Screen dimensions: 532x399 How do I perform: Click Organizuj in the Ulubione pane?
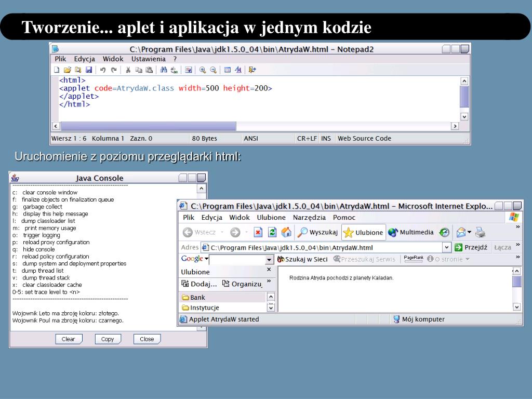242,284
